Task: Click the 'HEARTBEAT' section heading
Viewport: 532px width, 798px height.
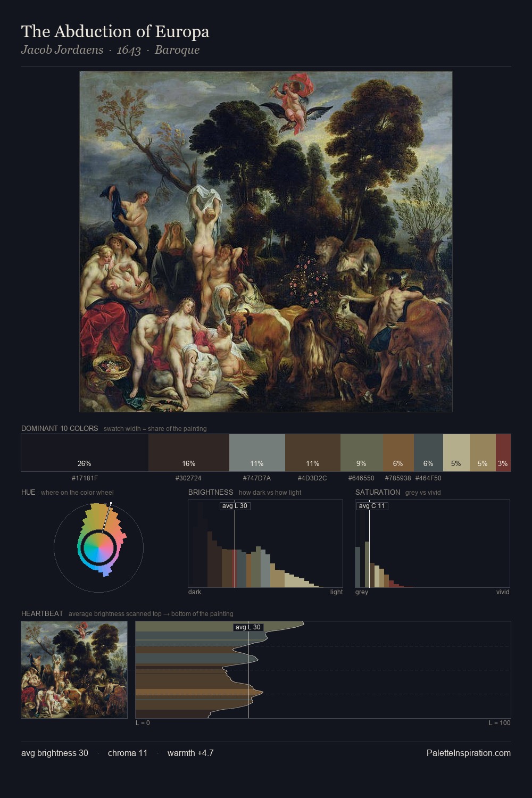Action: coord(42,613)
